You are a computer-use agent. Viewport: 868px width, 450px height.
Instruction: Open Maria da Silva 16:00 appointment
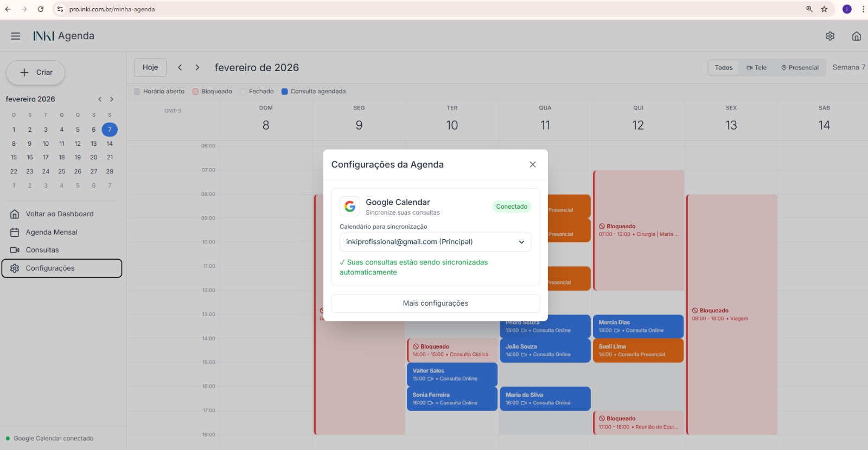coord(545,398)
